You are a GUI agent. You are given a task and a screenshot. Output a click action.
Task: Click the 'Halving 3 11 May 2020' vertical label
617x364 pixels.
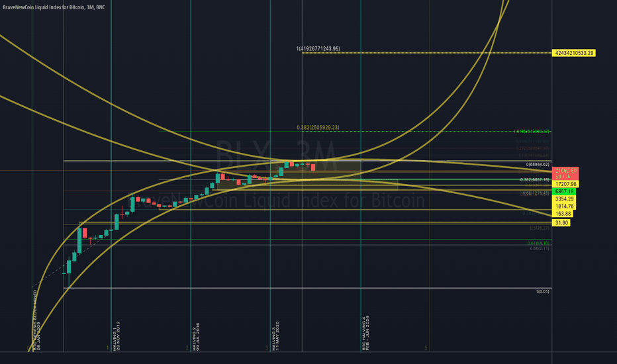pos(275,336)
